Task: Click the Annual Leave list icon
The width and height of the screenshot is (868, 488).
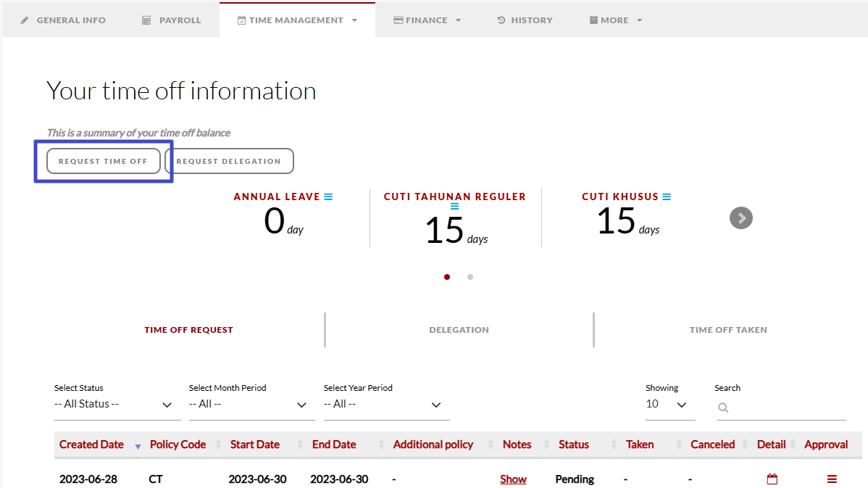Action: coord(328,197)
